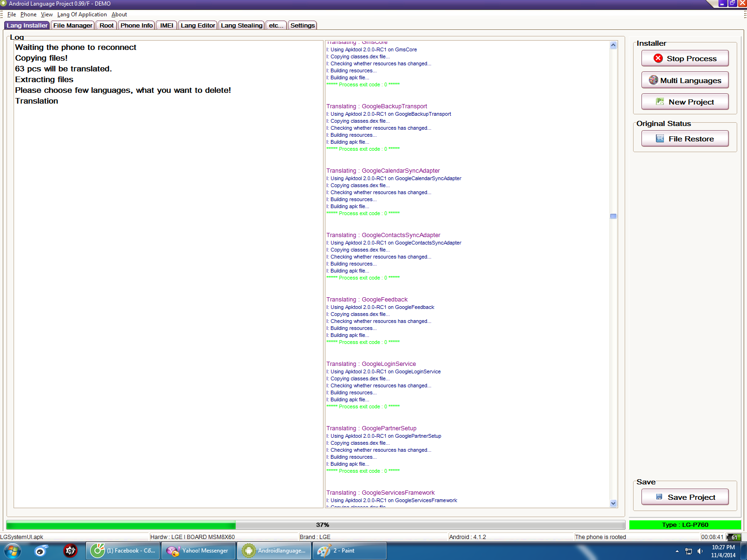Image resolution: width=747 pixels, height=560 pixels.
Task: Click the File Restore icon
Action: (660, 139)
